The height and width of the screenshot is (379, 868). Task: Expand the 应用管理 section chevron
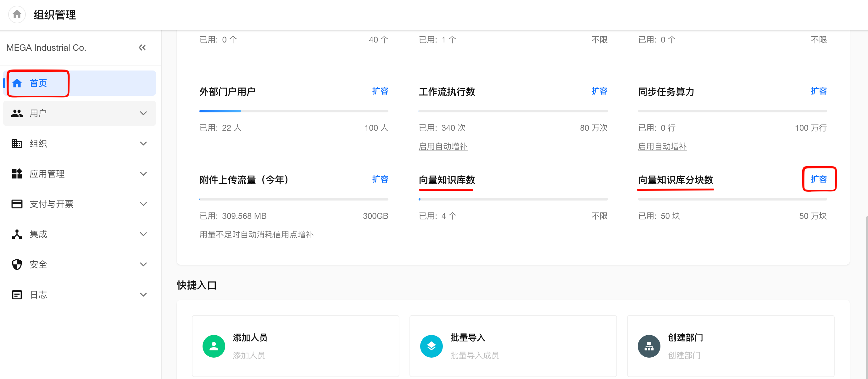[x=143, y=174]
